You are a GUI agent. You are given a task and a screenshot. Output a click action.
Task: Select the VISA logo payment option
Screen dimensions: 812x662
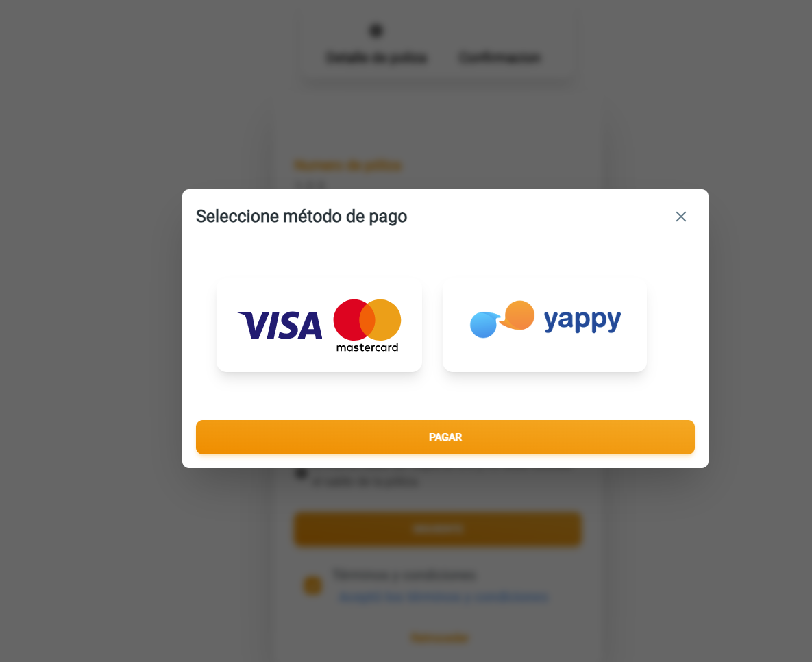point(280,325)
